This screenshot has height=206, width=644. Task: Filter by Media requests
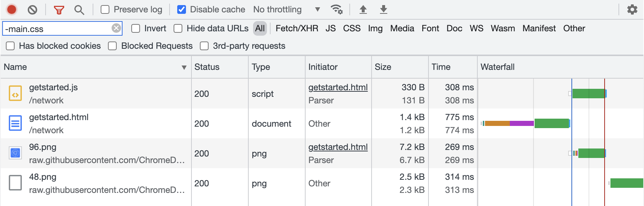402,28
